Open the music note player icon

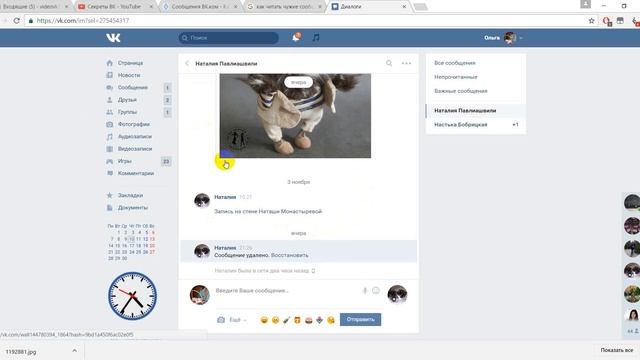(316, 38)
